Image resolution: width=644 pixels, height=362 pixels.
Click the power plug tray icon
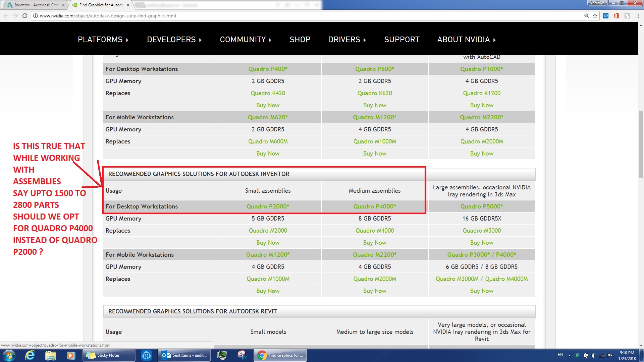pyautogui.click(x=586, y=355)
